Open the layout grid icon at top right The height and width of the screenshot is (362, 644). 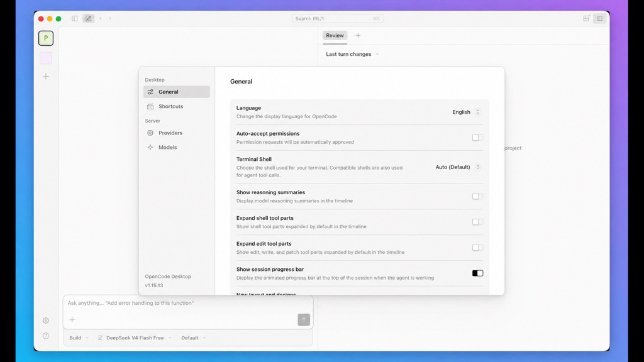pyautogui.click(x=587, y=18)
